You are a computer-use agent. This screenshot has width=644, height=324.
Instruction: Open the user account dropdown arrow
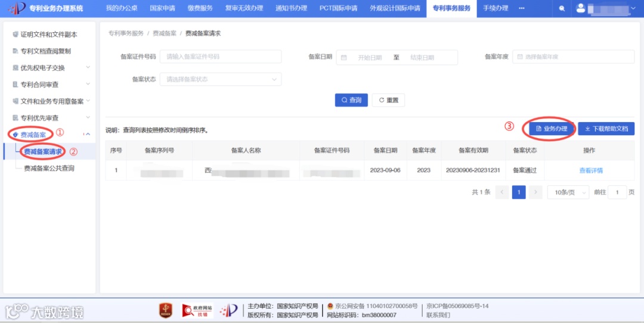(633, 8)
